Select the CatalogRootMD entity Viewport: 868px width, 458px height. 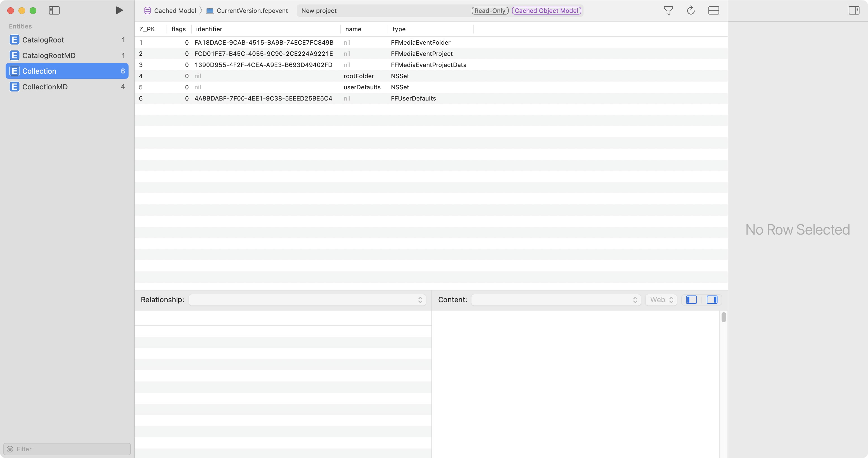pyautogui.click(x=49, y=56)
